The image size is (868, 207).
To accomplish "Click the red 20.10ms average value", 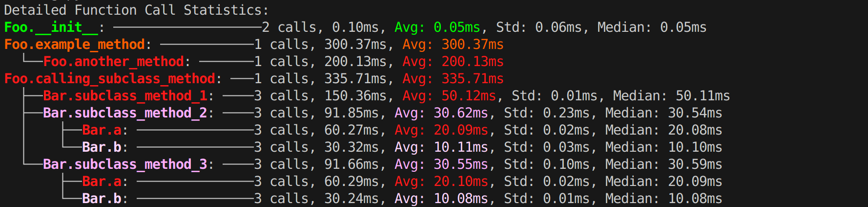I will (x=461, y=182).
